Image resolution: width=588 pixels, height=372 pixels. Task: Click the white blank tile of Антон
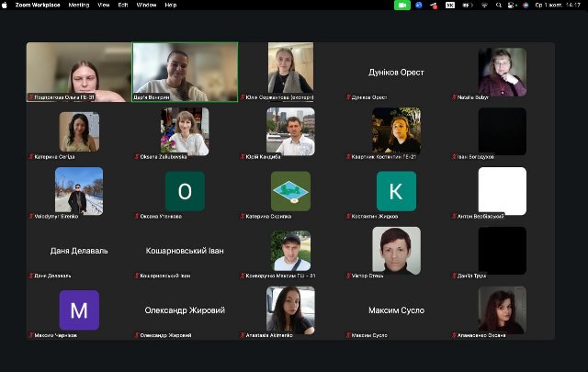(x=502, y=191)
